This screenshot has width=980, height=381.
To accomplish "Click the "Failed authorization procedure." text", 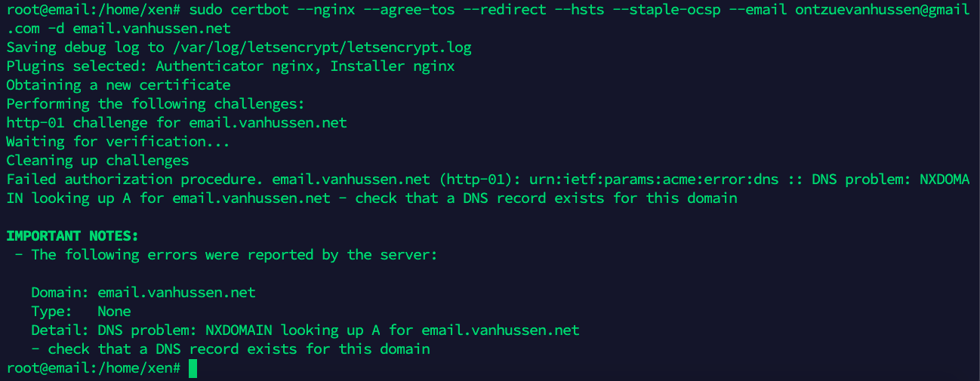I will (135, 180).
